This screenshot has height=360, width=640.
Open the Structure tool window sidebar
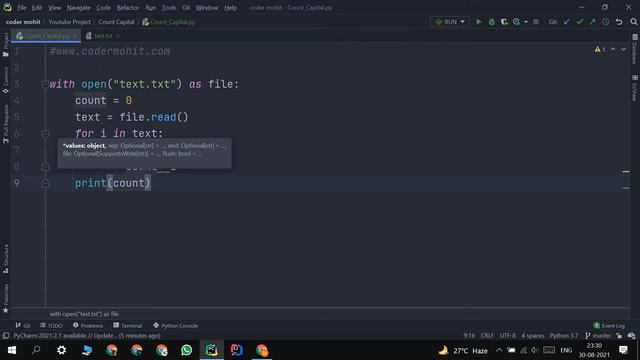tap(5, 259)
